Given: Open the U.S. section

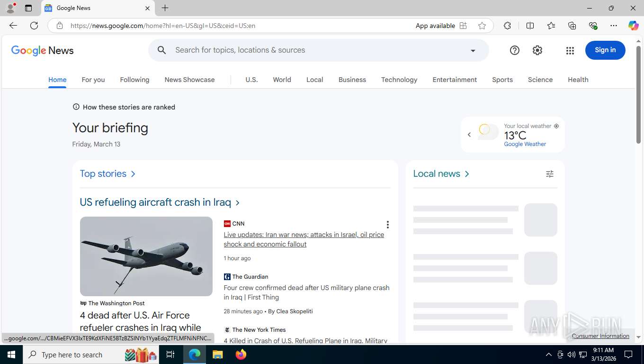Looking at the screenshot, I should [x=251, y=80].
